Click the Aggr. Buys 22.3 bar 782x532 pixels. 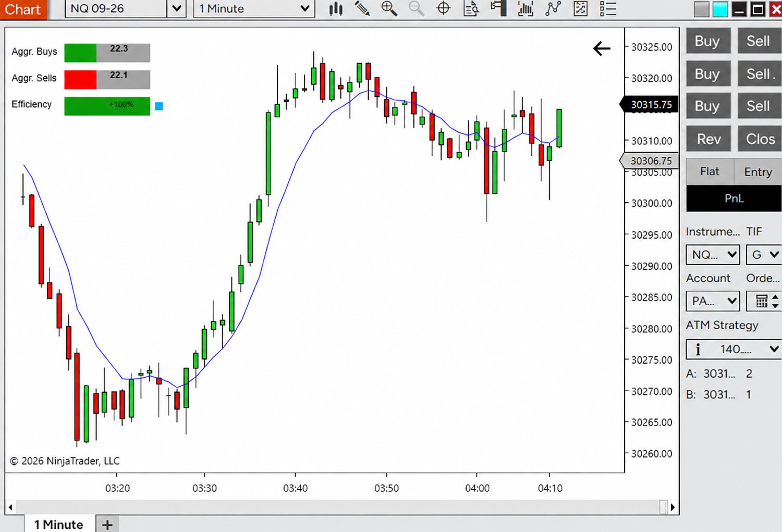point(107,53)
